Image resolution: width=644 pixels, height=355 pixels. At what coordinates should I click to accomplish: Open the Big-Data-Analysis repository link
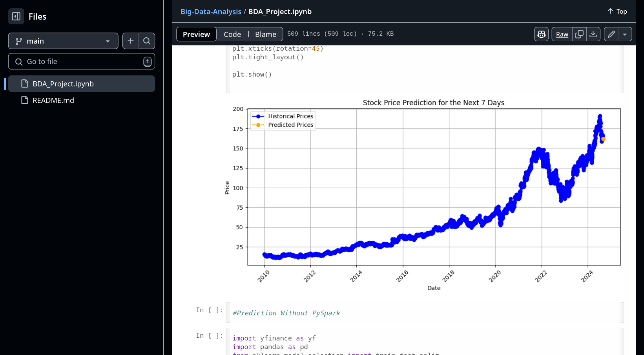(x=211, y=12)
